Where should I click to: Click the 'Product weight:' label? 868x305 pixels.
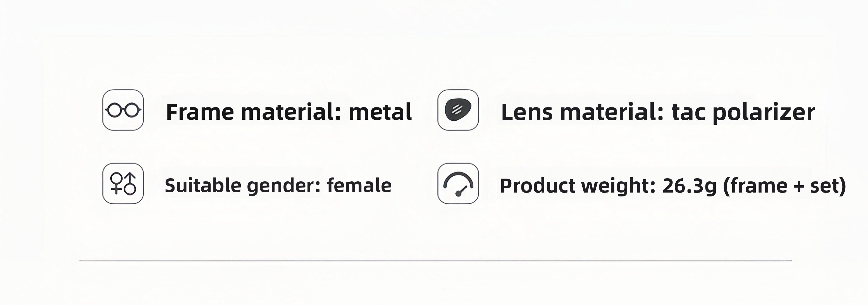[578, 186]
